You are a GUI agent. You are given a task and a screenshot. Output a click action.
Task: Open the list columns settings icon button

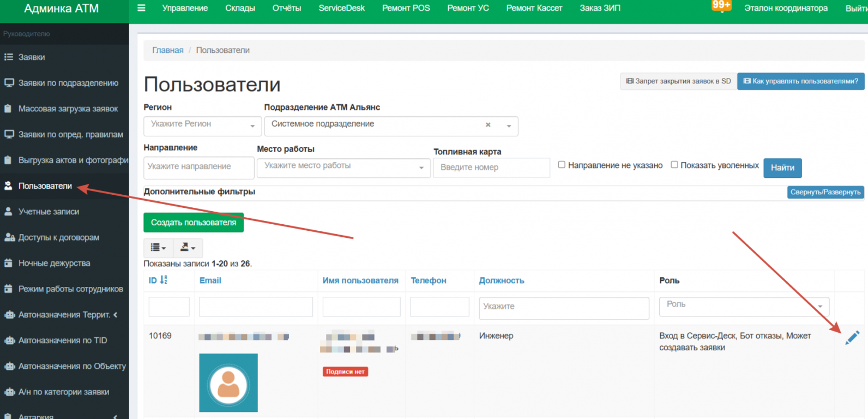[158, 248]
